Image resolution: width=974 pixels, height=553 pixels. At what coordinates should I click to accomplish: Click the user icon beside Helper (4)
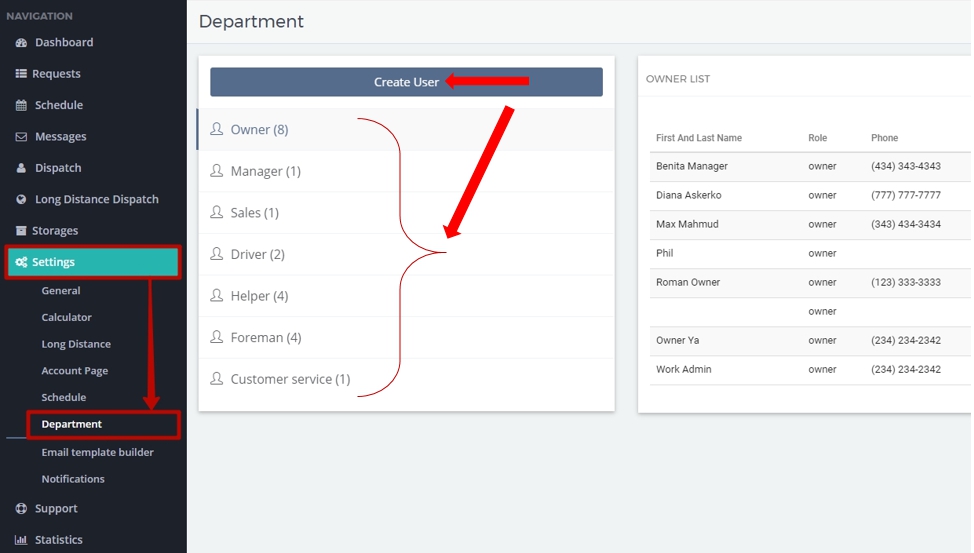point(216,295)
